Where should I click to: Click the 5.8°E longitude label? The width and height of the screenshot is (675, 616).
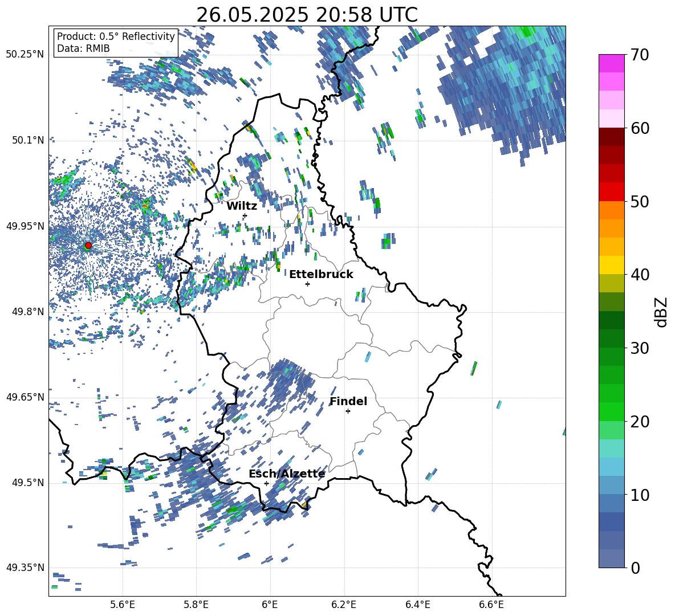pyautogui.click(x=196, y=605)
